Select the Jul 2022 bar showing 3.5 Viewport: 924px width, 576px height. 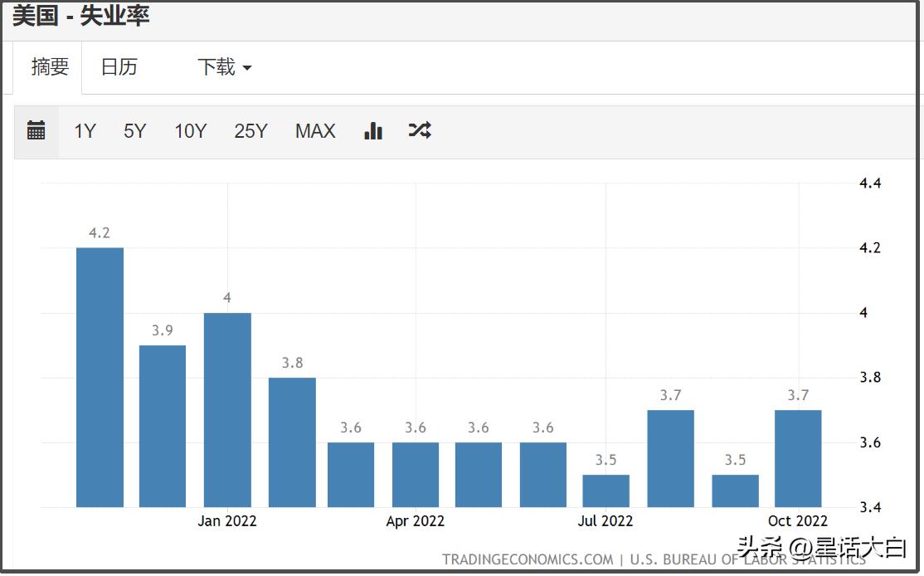(x=605, y=491)
